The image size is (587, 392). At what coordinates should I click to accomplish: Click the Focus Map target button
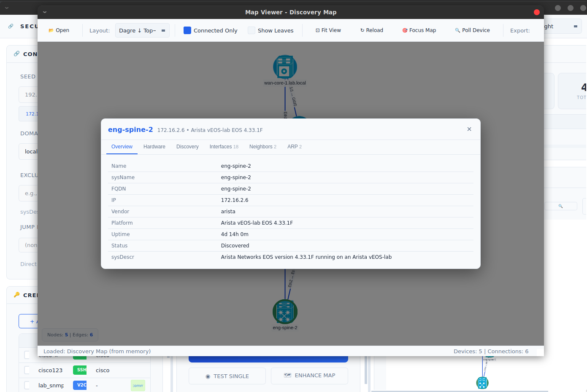point(419,30)
